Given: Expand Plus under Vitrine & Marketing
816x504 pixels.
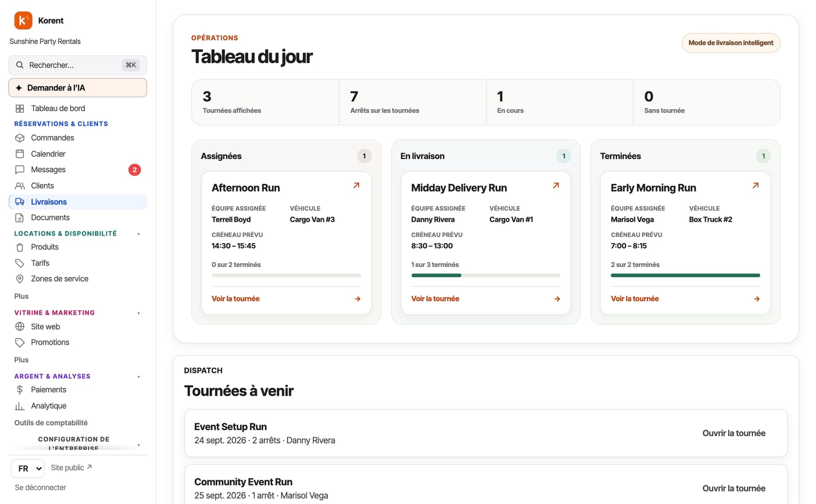Looking at the screenshot, I should point(21,360).
